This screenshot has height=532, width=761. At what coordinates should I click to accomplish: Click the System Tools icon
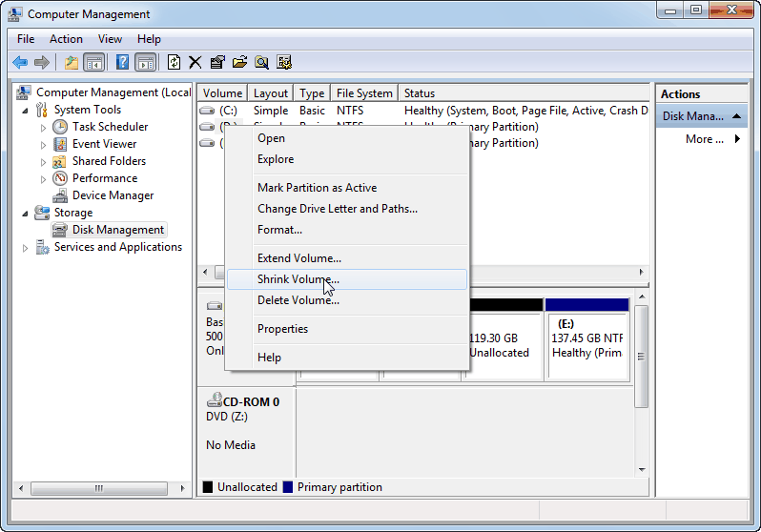[42, 110]
